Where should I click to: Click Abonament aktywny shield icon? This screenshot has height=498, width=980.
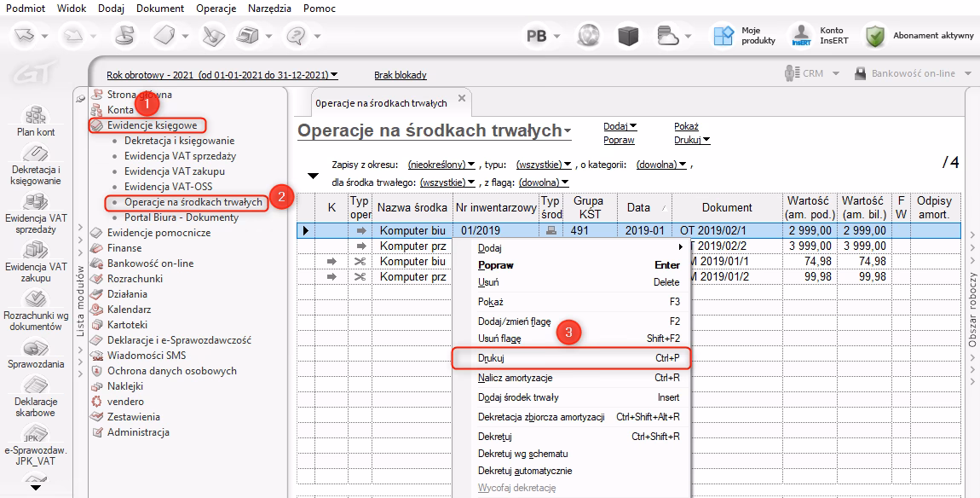click(x=875, y=36)
